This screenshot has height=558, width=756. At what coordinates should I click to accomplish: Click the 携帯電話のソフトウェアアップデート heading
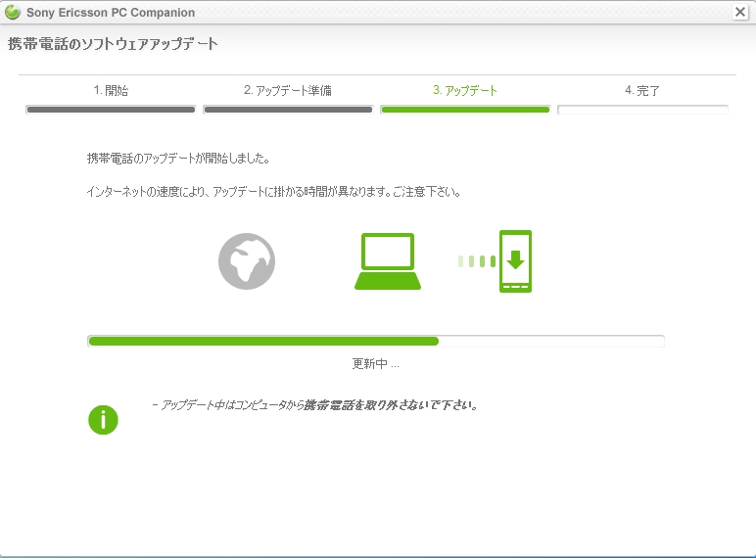point(113,45)
